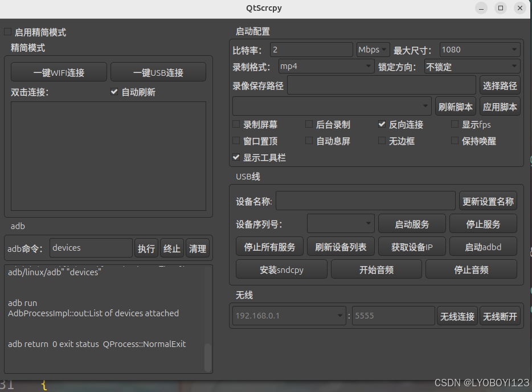The image size is (532, 392).
Task: Uncheck 显示工具栏 checkbox
Action: click(x=236, y=157)
